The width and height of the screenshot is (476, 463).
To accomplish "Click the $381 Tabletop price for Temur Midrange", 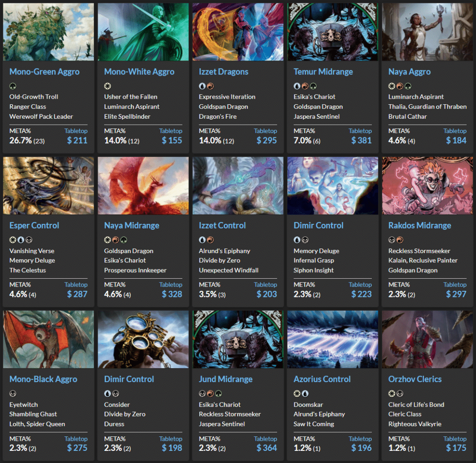I will [361, 140].
